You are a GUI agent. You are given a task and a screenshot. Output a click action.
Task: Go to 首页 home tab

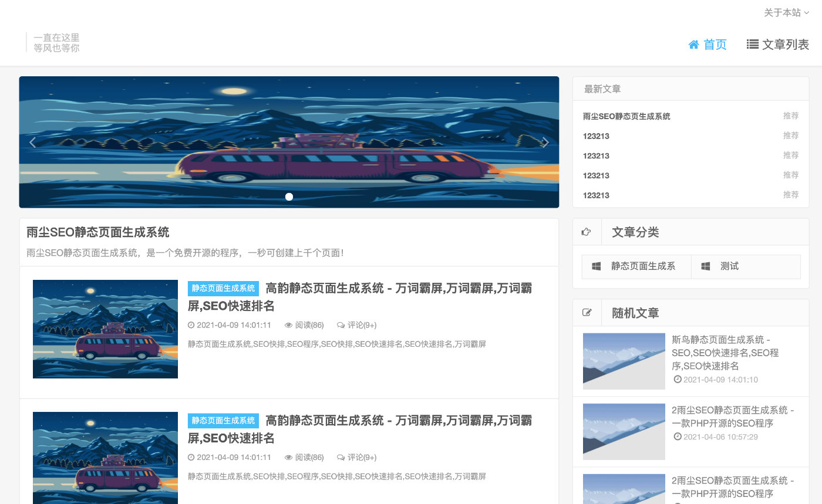point(708,45)
